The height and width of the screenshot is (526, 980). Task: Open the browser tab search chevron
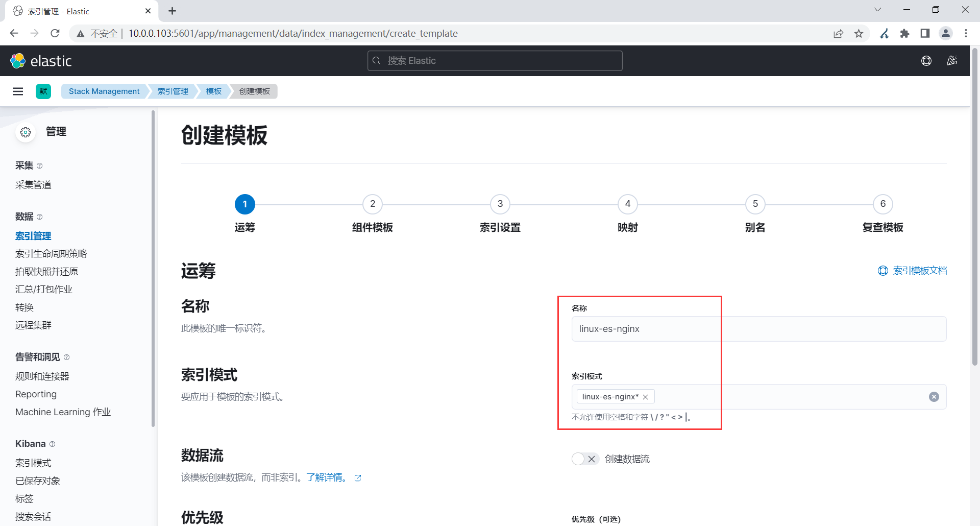pyautogui.click(x=878, y=10)
